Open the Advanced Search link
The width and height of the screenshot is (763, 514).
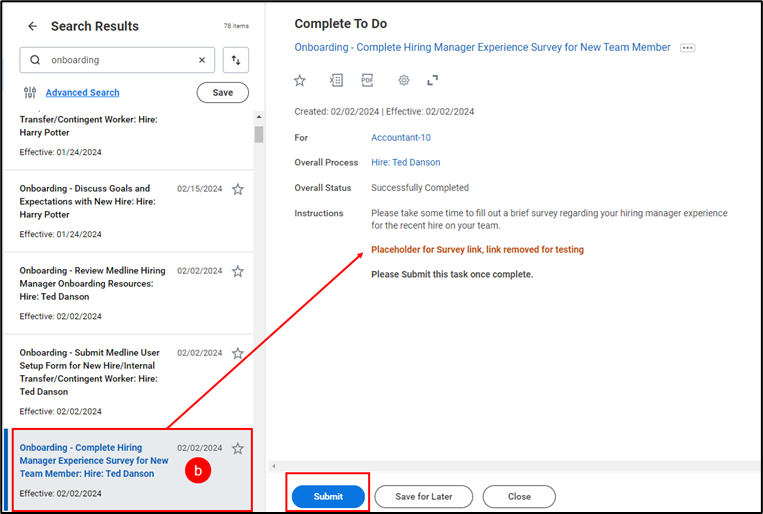[82, 93]
